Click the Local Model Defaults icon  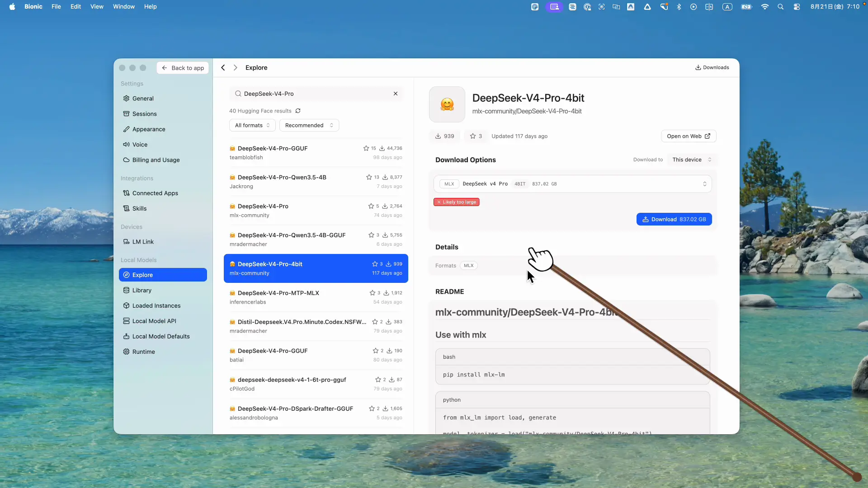[x=126, y=336]
